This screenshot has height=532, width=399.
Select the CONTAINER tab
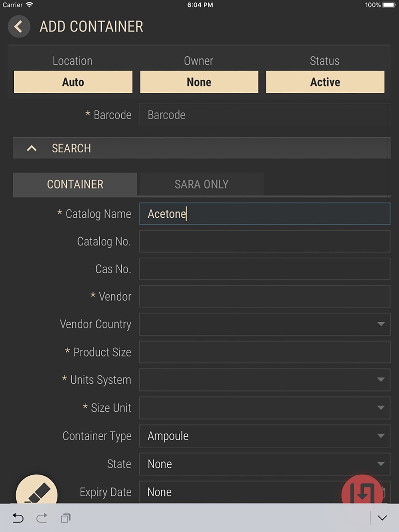pyautogui.click(x=75, y=184)
